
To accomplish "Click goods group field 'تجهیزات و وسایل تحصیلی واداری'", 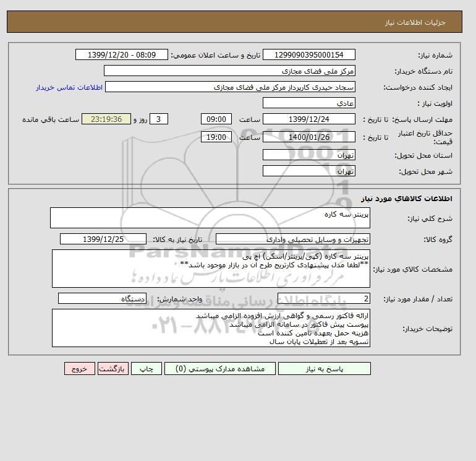I will pyautogui.click(x=292, y=239).
